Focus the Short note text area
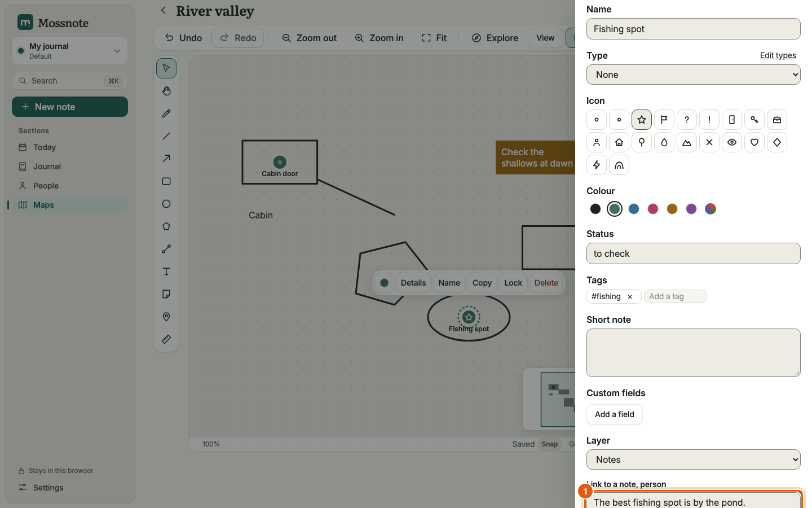The height and width of the screenshot is (508, 812). 694,353
